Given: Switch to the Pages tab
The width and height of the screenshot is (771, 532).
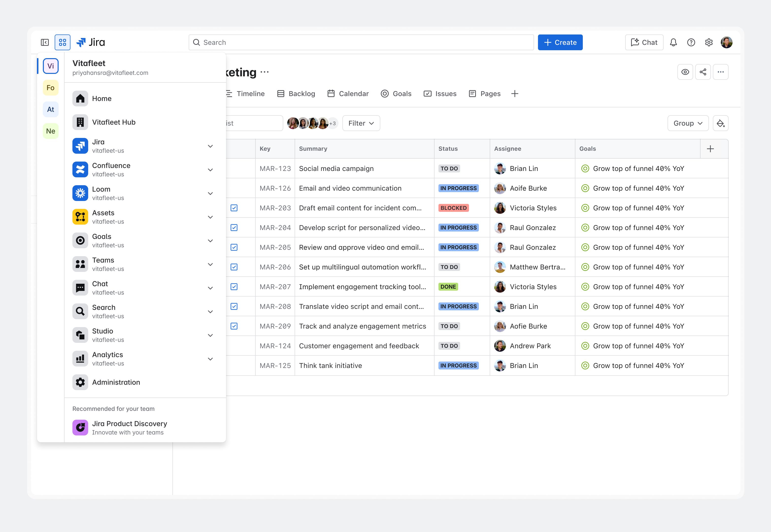Looking at the screenshot, I should click(x=485, y=94).
